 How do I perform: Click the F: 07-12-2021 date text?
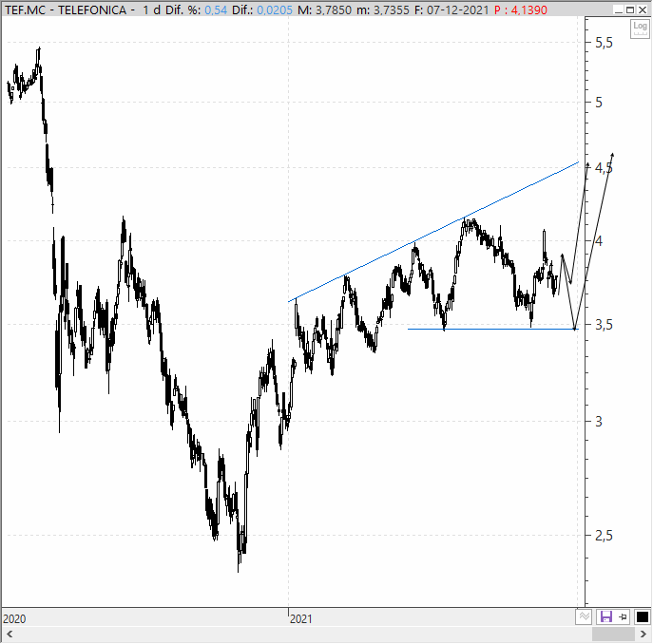point(451,10)
